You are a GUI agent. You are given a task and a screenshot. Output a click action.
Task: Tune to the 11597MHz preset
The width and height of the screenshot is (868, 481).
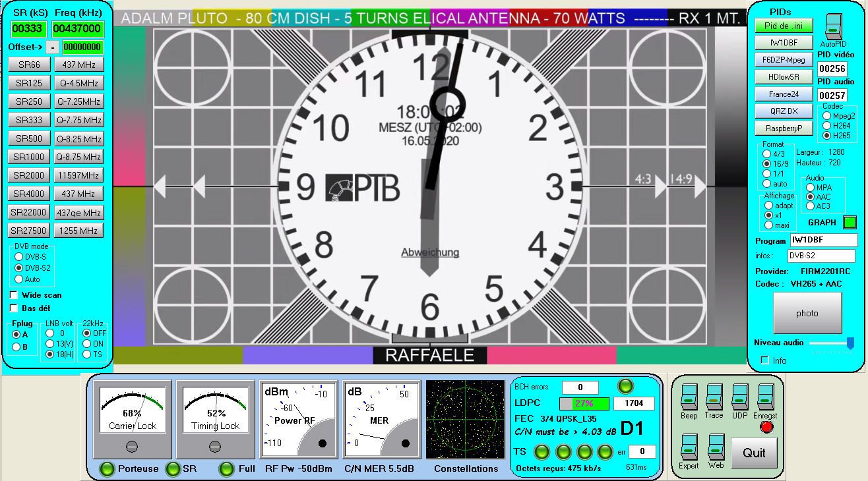pyautogui.click(x=78, y=175)
